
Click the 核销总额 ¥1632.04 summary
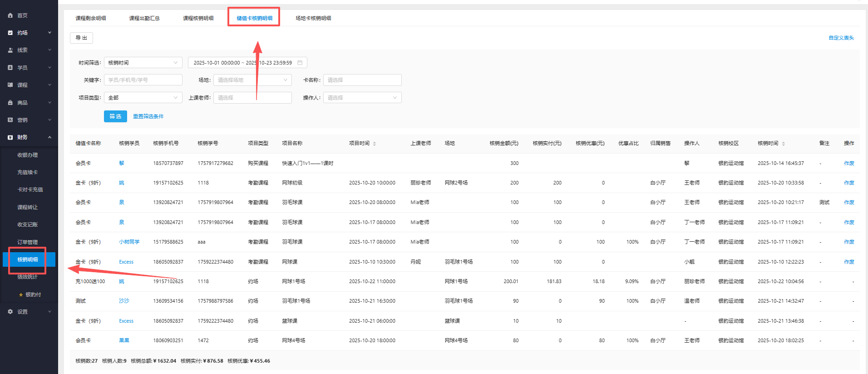click(153, 361)
